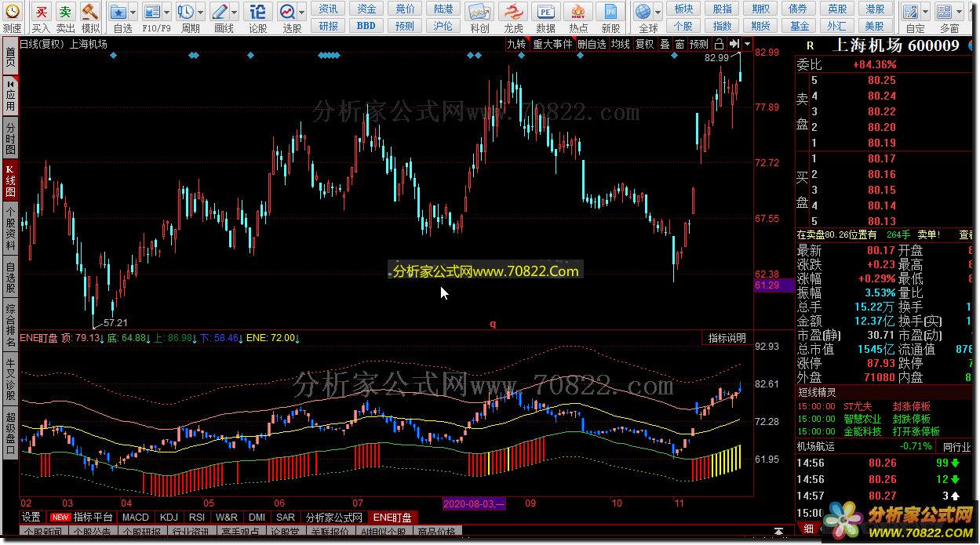Toggle the 窗 window option

679,44
